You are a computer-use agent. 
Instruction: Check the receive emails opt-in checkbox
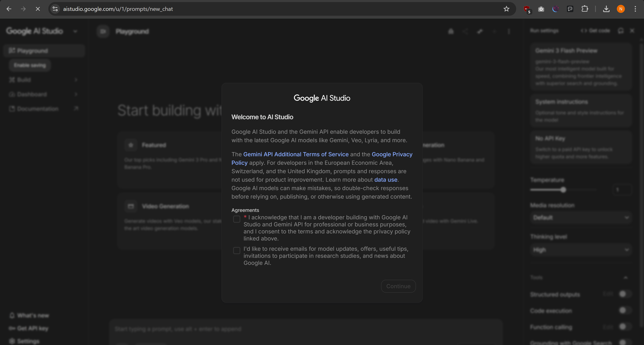pyautogui.click(x=237, y=250)
